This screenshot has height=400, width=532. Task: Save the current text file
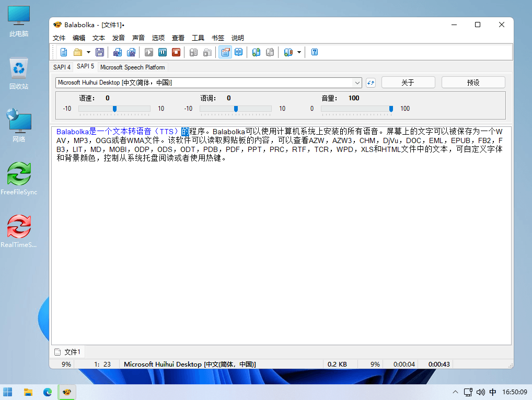[99, 52]
